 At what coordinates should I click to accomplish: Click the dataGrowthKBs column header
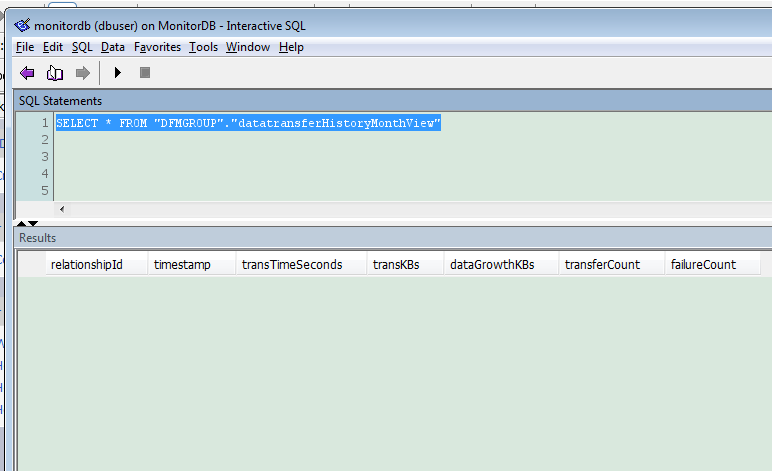point(502,265)
